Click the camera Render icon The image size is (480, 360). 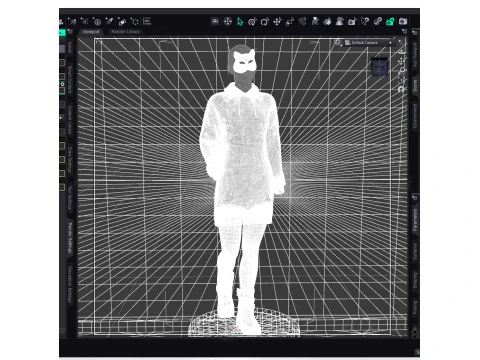(x=403, y=22)
